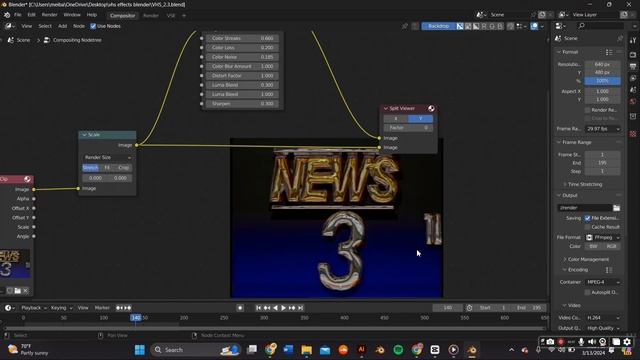Image resolution: width=640 pixels, height=360 pixels.
Task: Open the Edit menu
Action: pyautogui.click(x=31, y=15)
